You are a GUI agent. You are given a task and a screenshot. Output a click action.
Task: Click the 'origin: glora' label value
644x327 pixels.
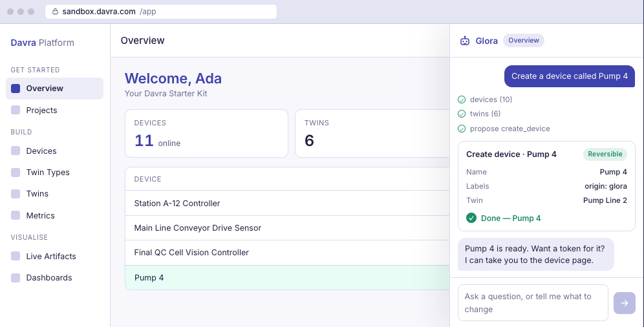pyautogui.click(x=606, y=186)
